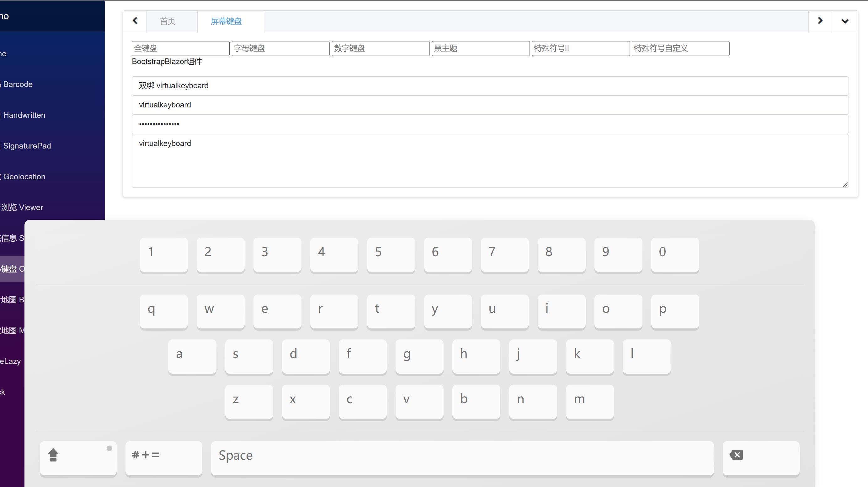Screen dimensions: 868x487
Task: Open the tab options chevron dropdown
Action: coord(845,21)
